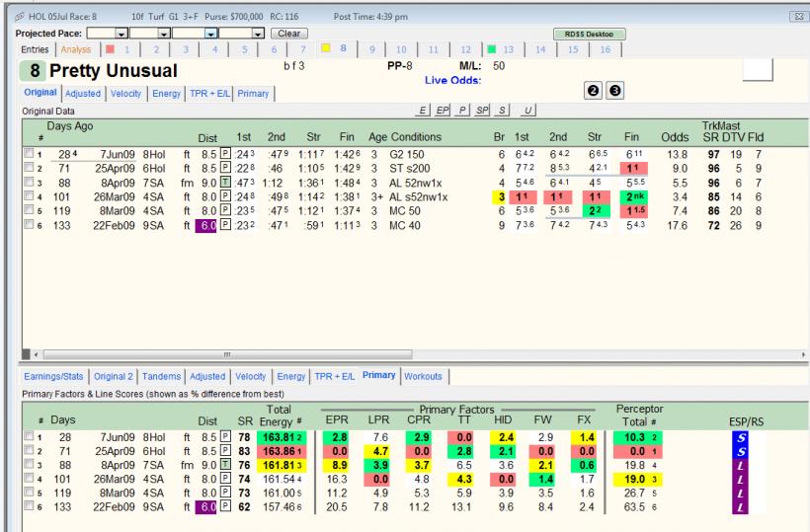Open the fourth Projected Pace dropdown
Screen dimensions: 810x532
point(258,34)
